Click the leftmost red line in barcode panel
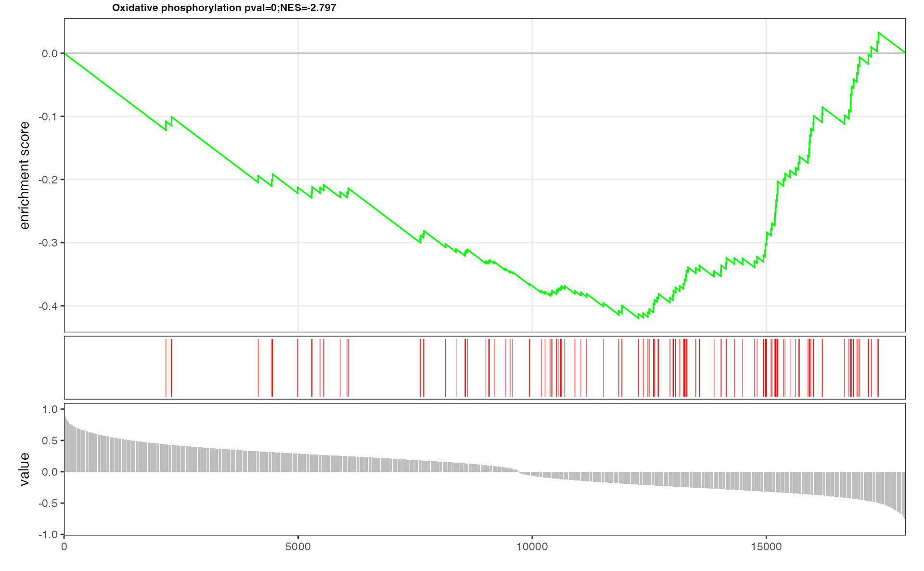The width and height of the screenshot is (924, 571). point(166,368)
